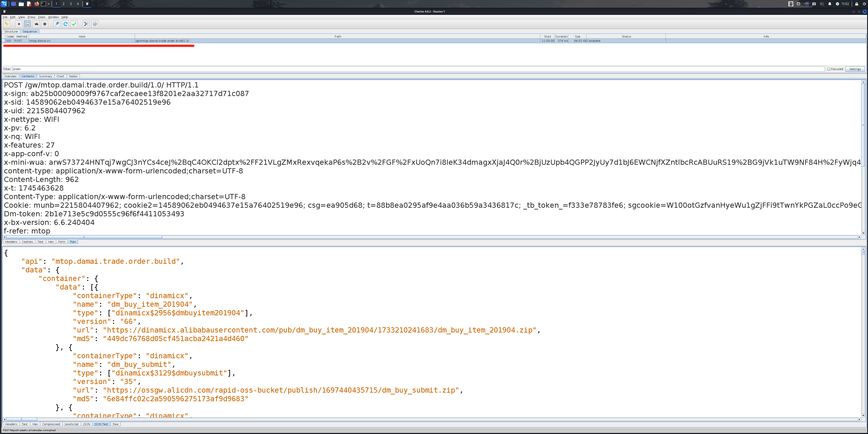
Task: Click the Repeat request blue arrow icon
Action: coord(66,24)
